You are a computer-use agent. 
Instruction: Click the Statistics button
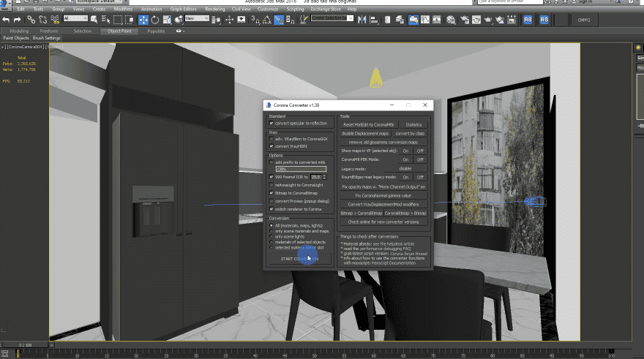[x=413, y=125]
